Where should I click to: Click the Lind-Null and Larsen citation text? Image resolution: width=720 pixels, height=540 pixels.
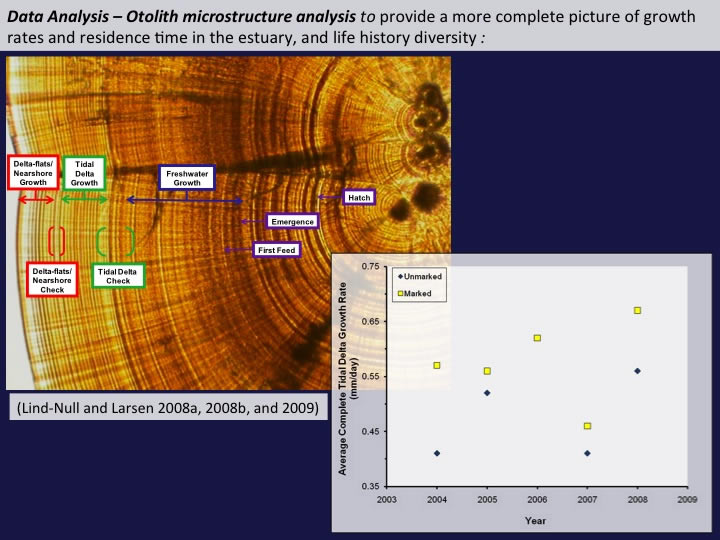[166, 408]
